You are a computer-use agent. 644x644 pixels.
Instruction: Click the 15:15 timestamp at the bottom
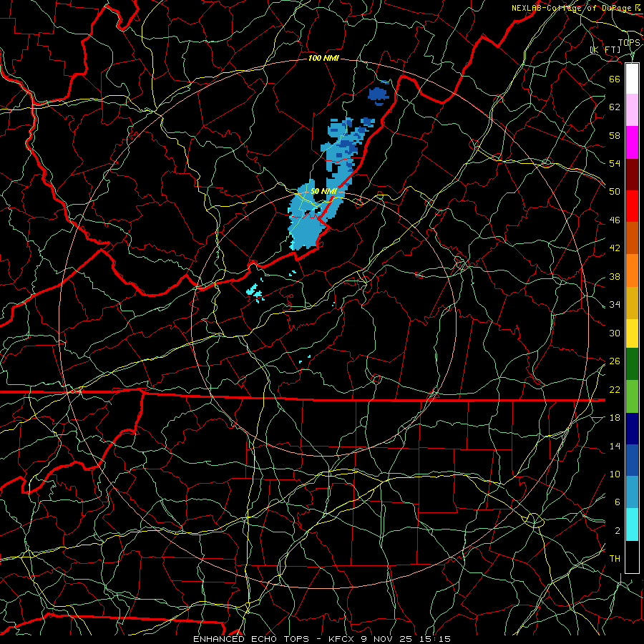(x=435, y=639)
